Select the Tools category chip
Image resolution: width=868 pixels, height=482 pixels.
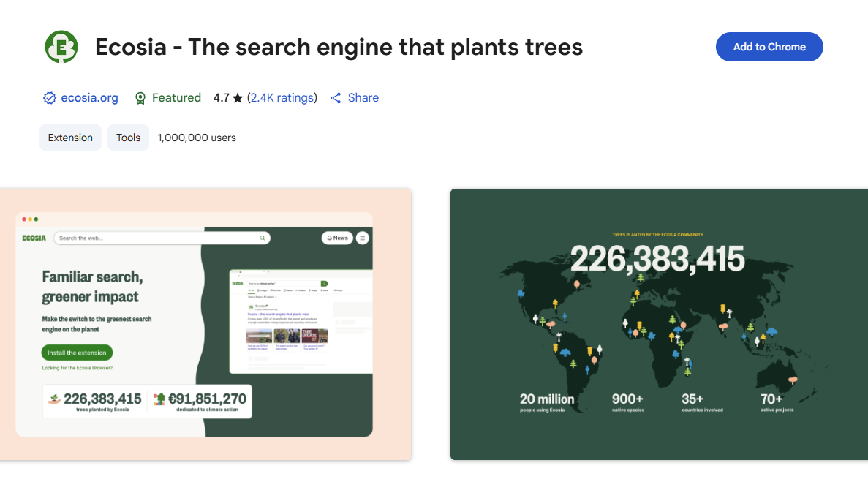[128, 138]
